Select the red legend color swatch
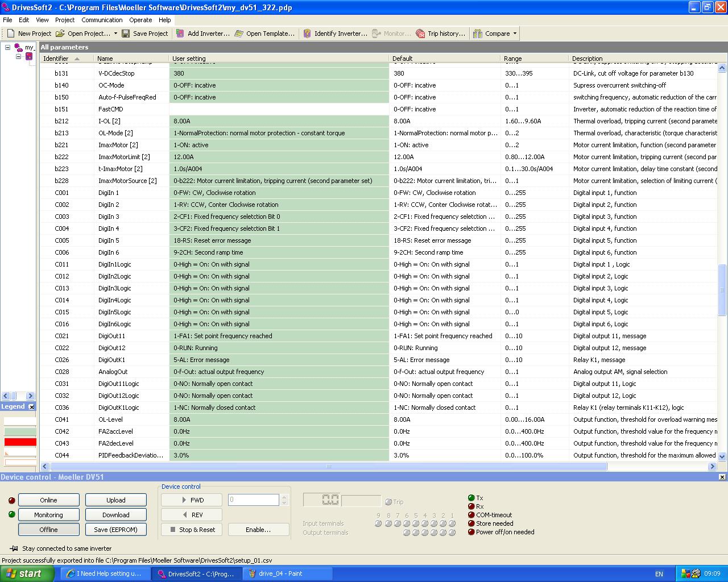Viewport: 728px width, 582px height. click(20, 442)
